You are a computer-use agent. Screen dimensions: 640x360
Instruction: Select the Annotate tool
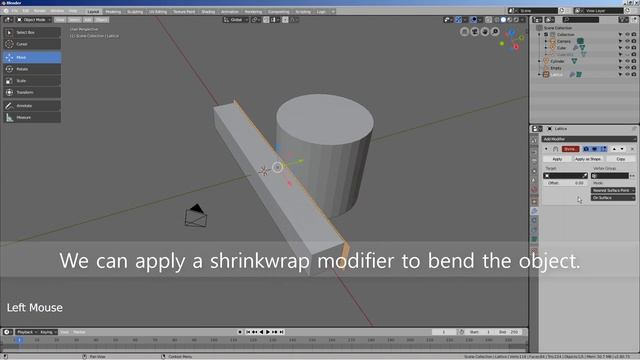click(x=32, y=106)
